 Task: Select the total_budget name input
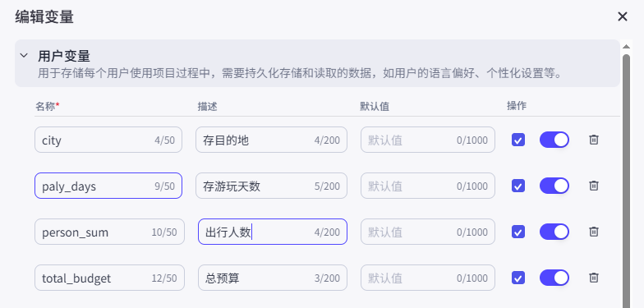point(110,278)
